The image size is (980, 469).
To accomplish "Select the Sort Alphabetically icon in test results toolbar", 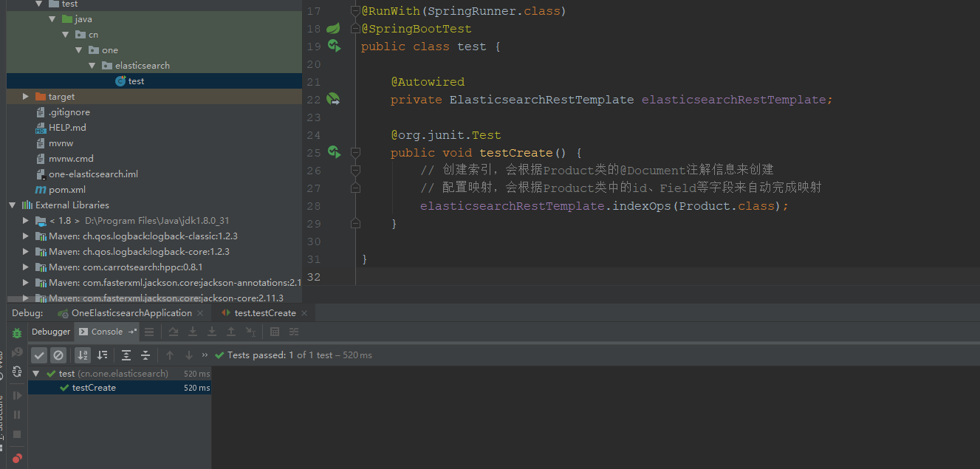I will pyautogui.click(x=83, y=355).
